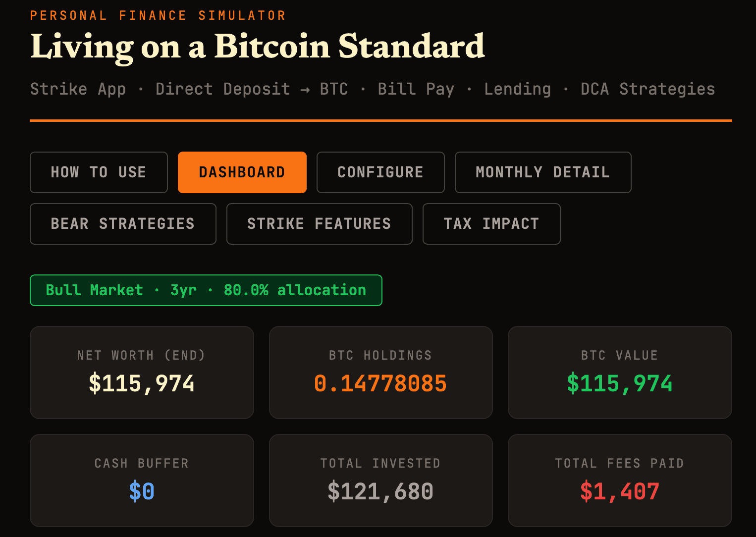Viewport: 756px width, 537px height.
Task: Switch to the Dashboard tab
Action: pos(242,172)
